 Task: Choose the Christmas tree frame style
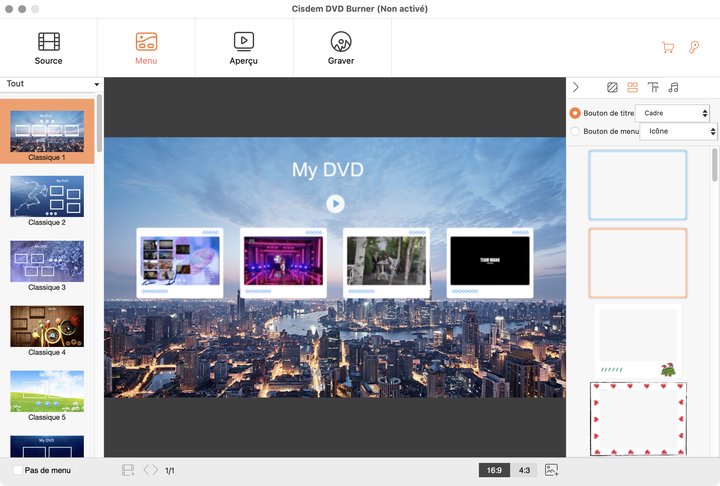[x=638, y=341]
